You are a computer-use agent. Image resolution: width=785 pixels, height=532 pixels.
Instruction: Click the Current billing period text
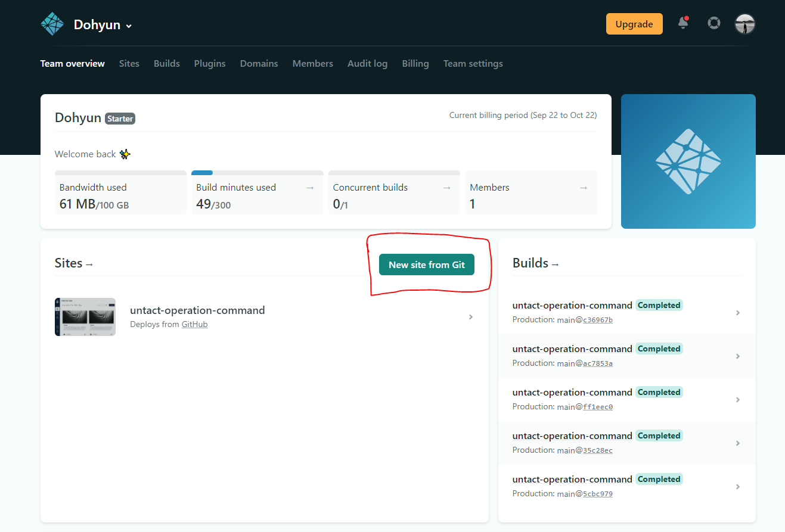point(523,115)
